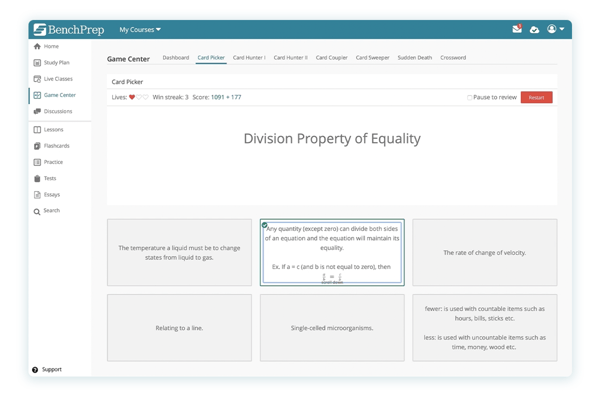Image resolution: width=600 pixels, height=405 pixels.
Task: Pick the 'Single-celled microorganisms' card
Action: pos(332,328)
